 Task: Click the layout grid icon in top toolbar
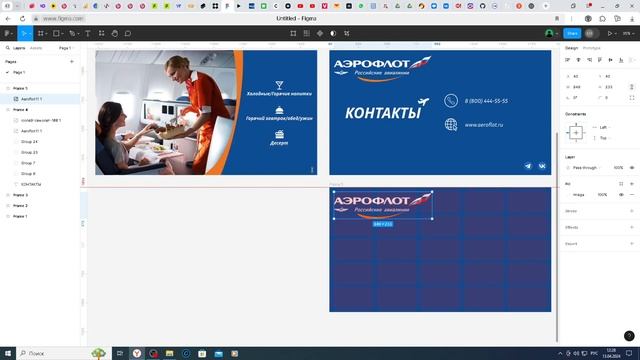pyautogui.click(x=307, y=33)
